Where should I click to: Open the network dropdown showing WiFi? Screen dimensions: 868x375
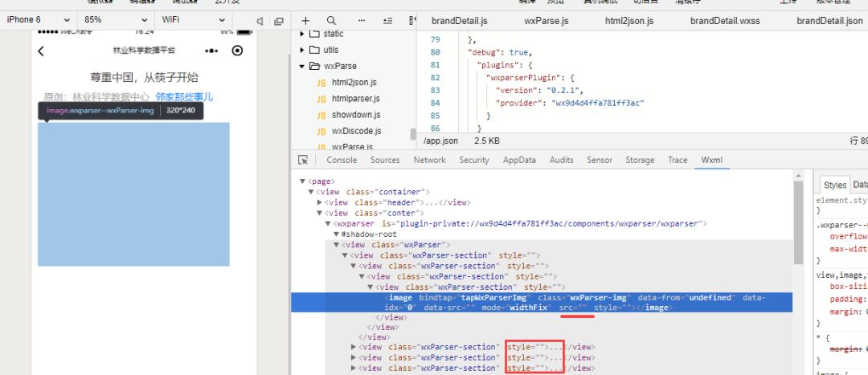pyautogui.click(x=193, y=19)
